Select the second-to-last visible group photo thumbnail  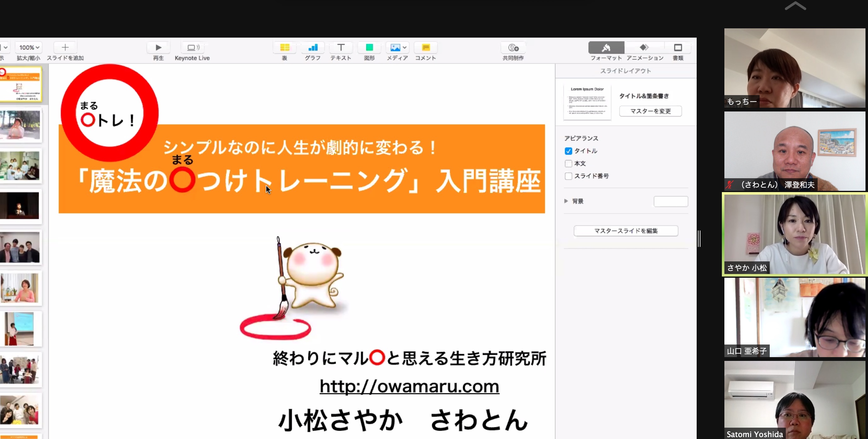click(x=20, y=370)
